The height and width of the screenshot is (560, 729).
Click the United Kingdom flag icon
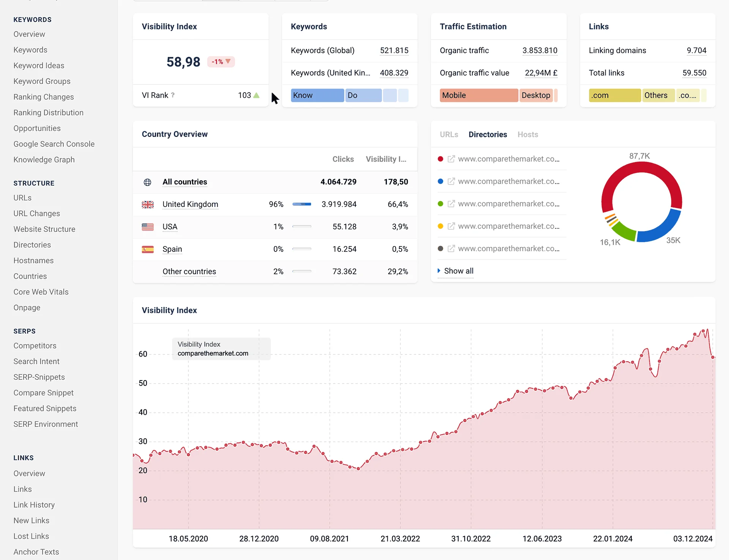148,204
